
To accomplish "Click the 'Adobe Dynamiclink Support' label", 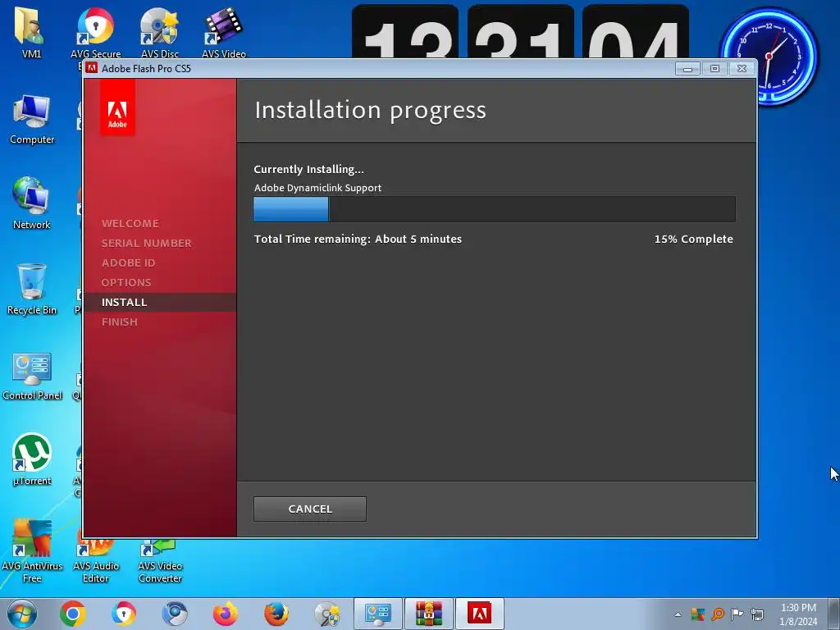I will 317,188.
